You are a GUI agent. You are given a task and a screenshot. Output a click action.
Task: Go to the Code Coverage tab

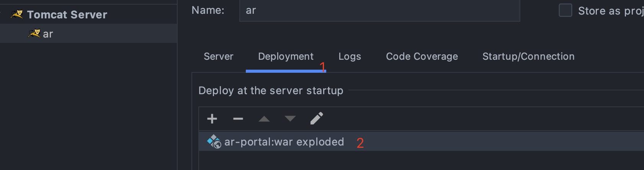422,57
